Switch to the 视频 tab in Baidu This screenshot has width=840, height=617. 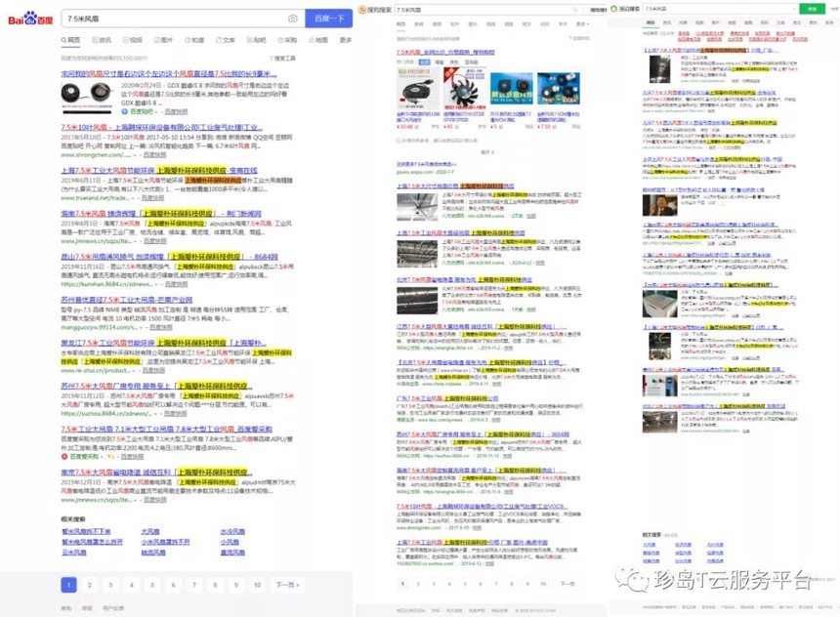132,40
